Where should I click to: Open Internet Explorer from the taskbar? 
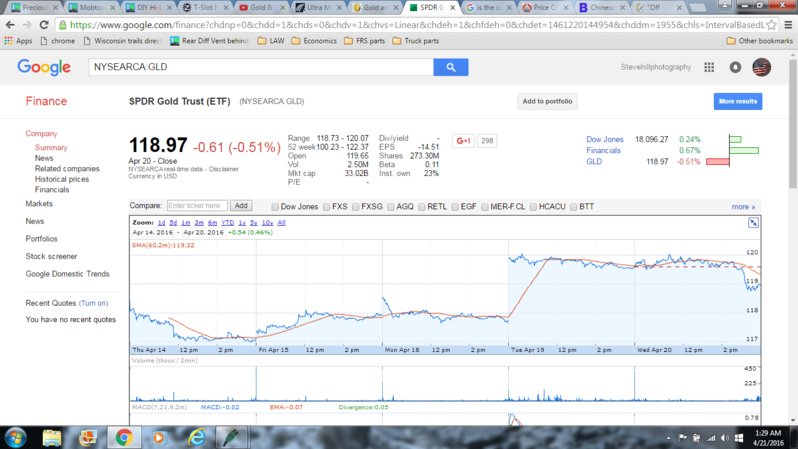(x=197, y=437)
